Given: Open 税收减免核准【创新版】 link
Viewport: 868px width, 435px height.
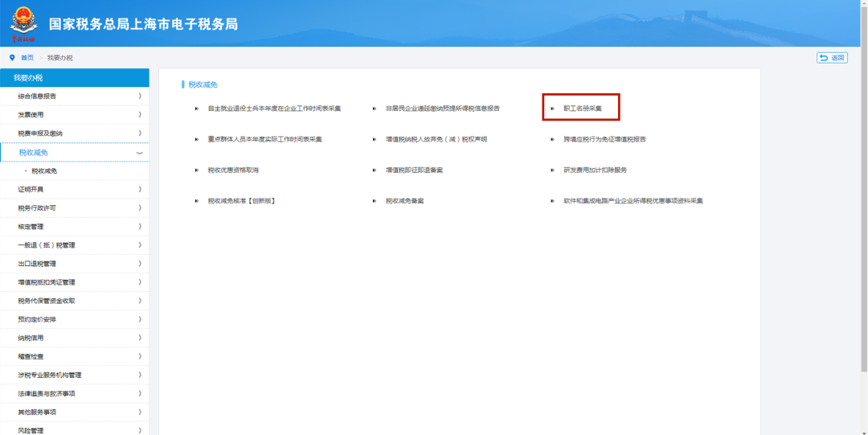Looking at the screenshot, I should point(241,201).
